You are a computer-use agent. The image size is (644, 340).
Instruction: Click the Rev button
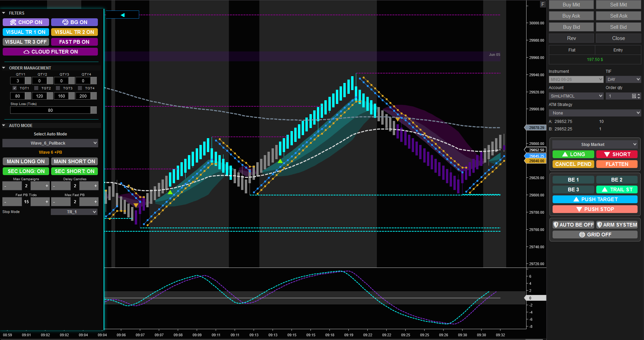[x=571, y=38]
